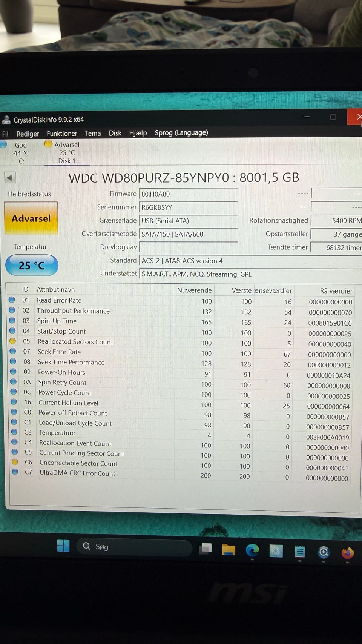Select the Reallocation Event Count row
Image resolution: width=362 pixels, height=644 pixels.
(180, 444)
